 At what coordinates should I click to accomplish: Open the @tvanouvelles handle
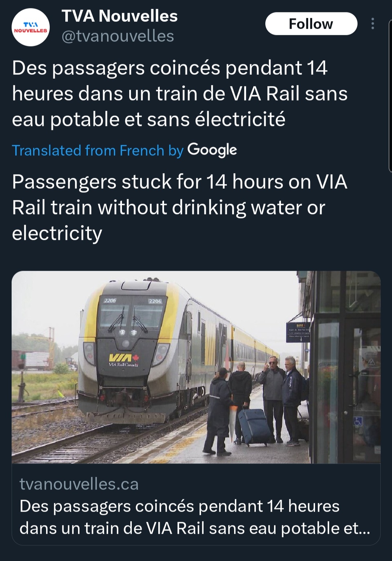118,36
